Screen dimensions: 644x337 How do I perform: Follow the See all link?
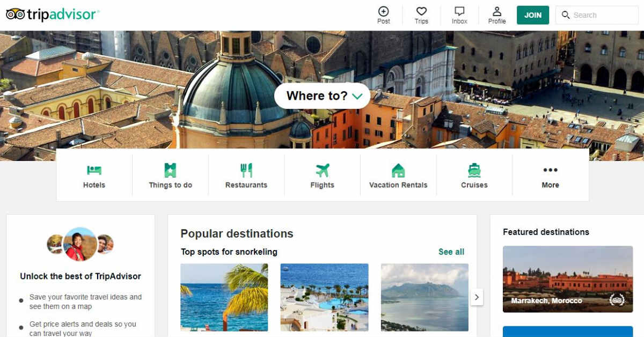[x=451, y=252]
